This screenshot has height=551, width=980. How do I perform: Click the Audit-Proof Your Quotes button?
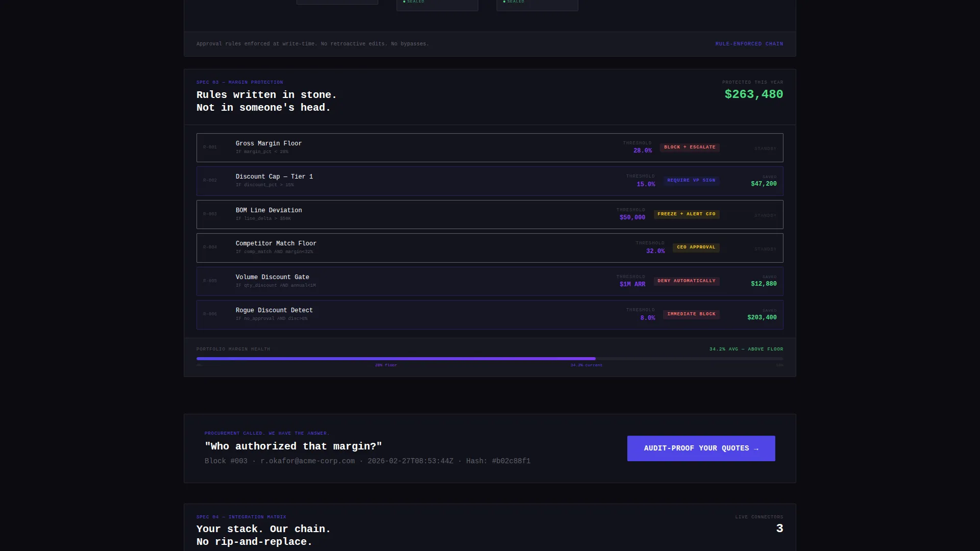[701, 448]
